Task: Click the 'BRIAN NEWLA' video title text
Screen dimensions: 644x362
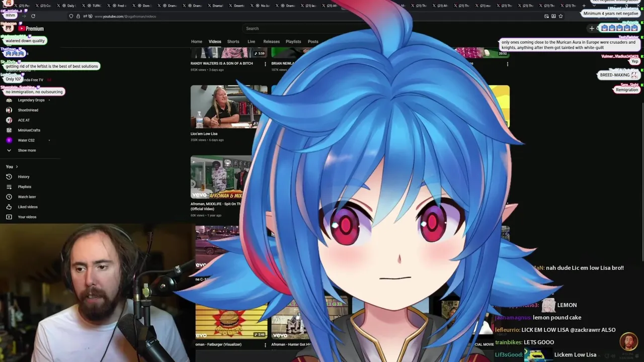Action: pyautogui.click(x=284, y=63)
